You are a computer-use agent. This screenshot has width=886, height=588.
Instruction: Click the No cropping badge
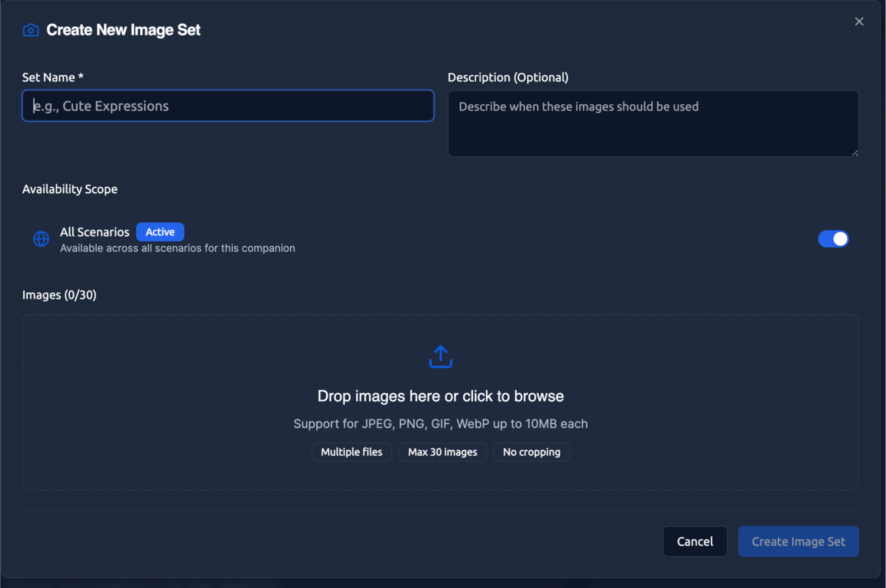531,452
